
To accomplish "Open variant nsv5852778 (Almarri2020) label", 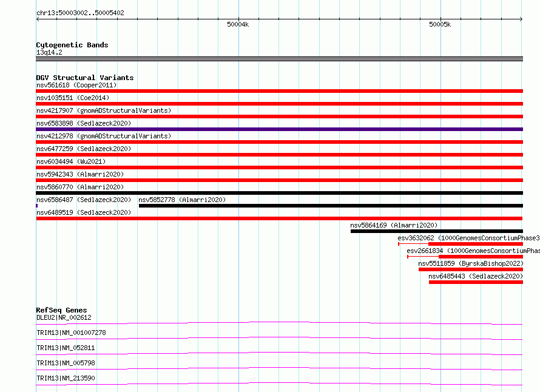I will click(182, 200).
